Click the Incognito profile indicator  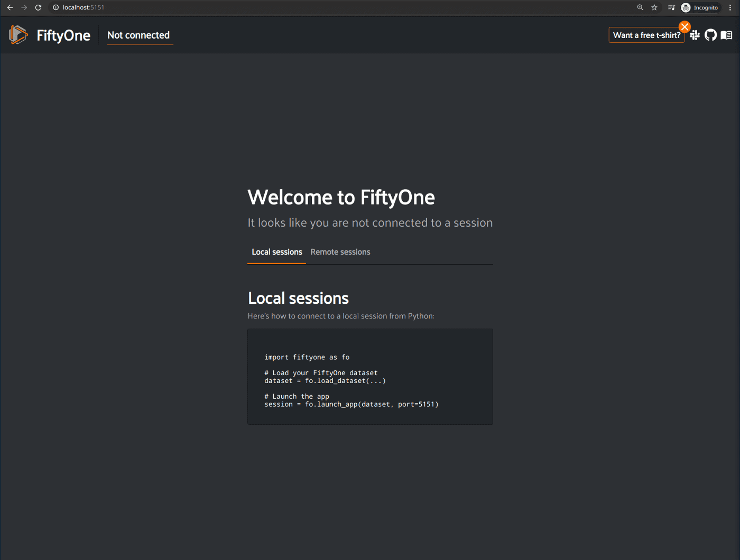point(700,7)
